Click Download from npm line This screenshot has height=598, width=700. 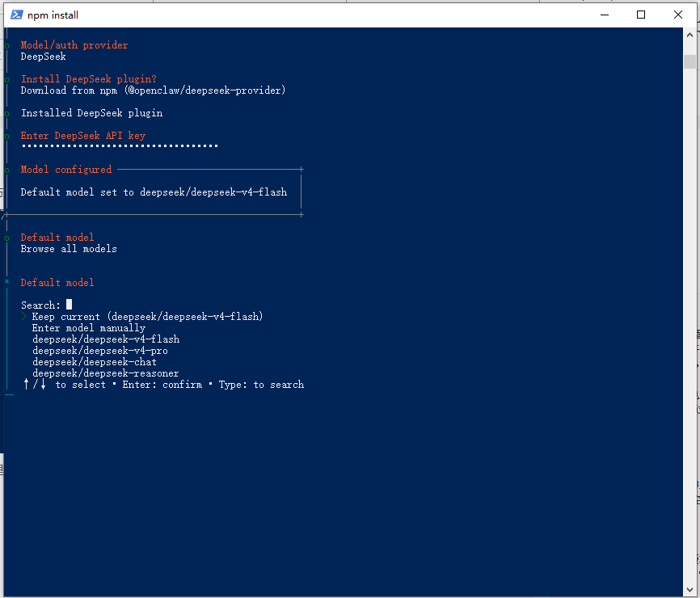153,91
